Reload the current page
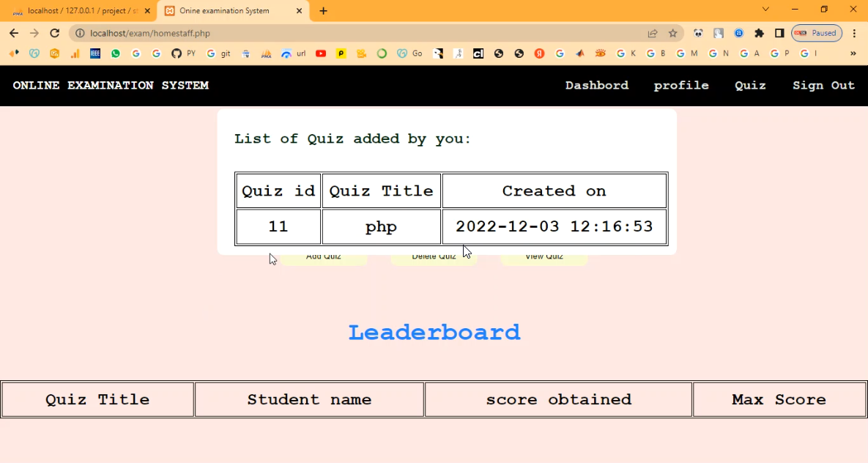The image size is (868, 463). pos(54,33)
